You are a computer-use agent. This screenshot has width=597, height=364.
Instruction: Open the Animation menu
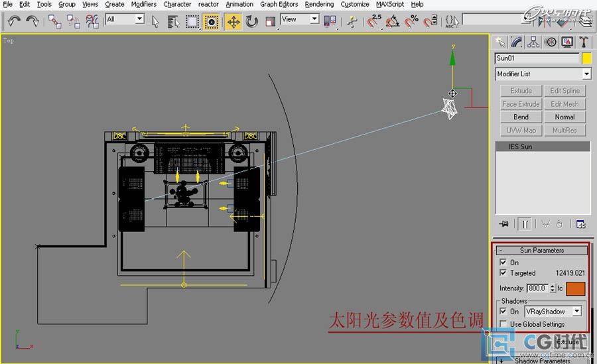[239, 4]
